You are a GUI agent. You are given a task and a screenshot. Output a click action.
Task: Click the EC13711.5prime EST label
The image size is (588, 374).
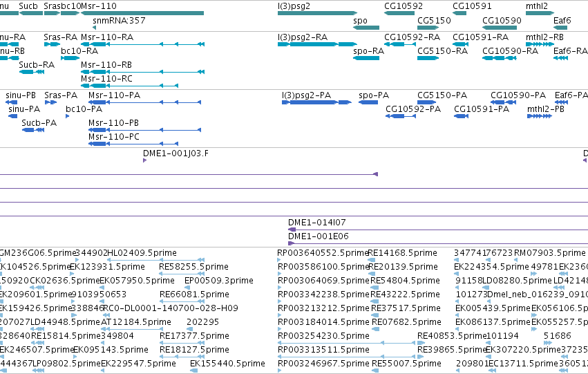click(523, 364)
